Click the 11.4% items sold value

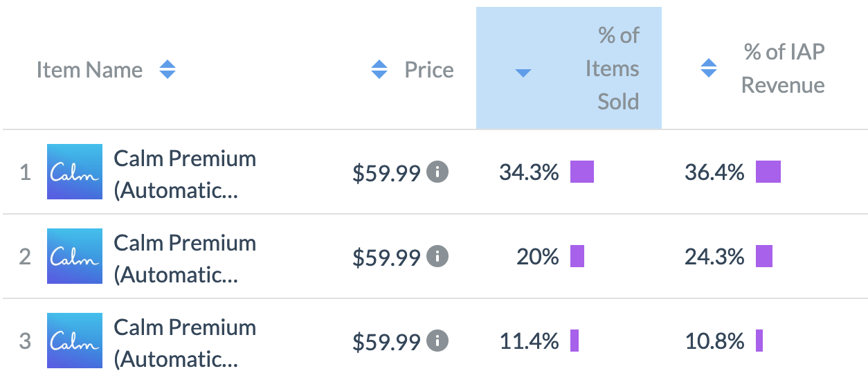click(529, 341)
